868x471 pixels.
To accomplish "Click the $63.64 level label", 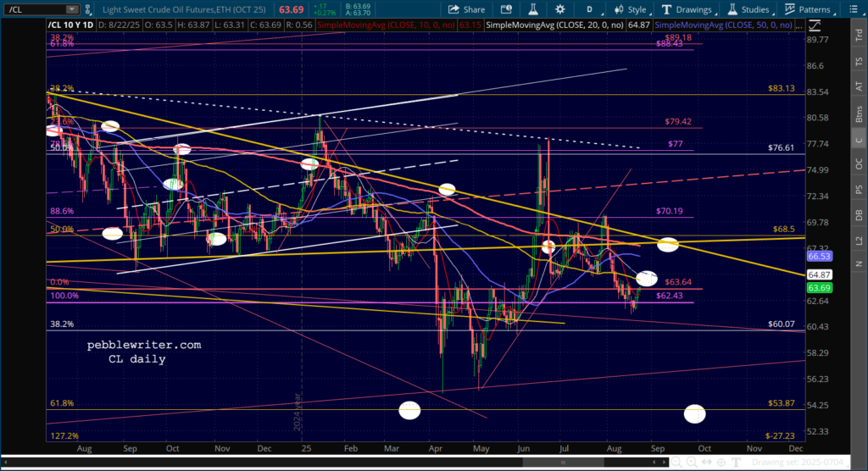I will [x=678, y=282].
